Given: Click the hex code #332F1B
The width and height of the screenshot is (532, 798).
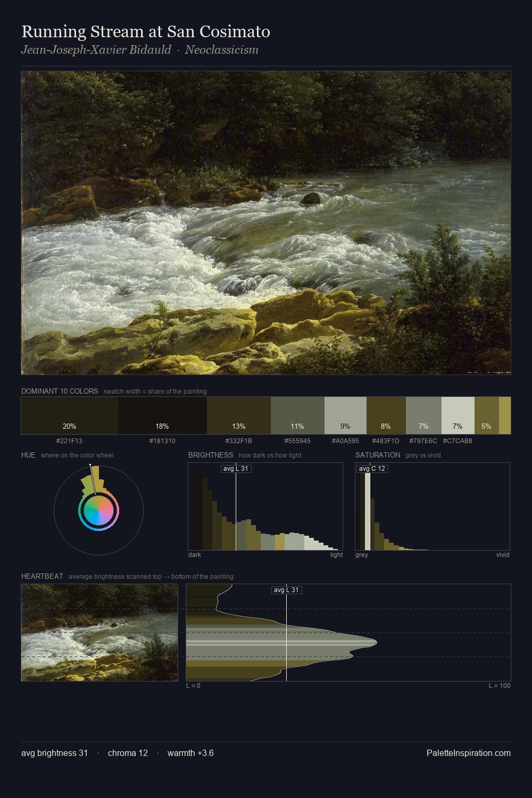Looking at the screenshot, I should click(239, 441).
